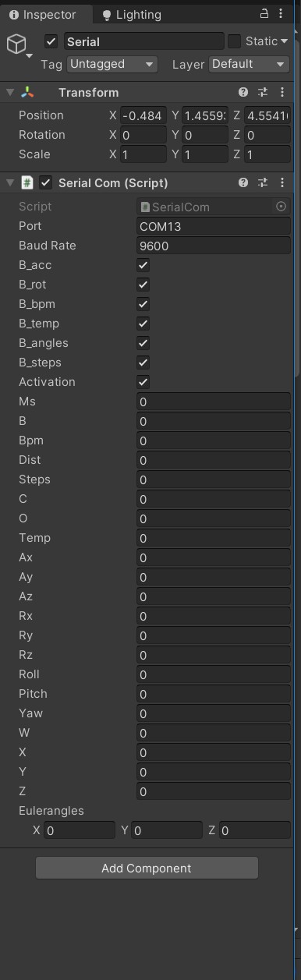
Task: Collapse the Transform component foldout
Action: pyautogui.click(x=10, y=92)
